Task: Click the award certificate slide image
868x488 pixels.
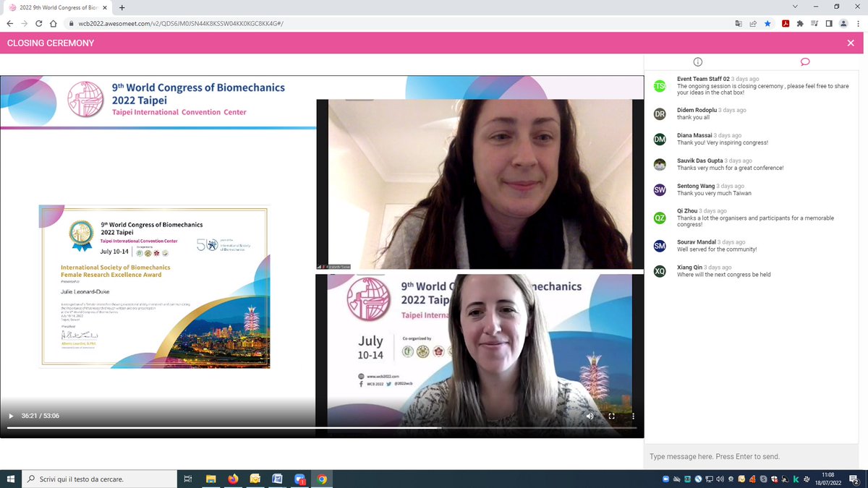Action: [x=153, y=287]
